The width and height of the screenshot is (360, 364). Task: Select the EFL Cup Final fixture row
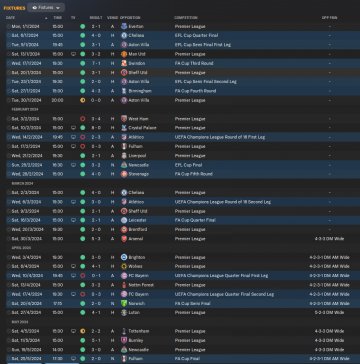(180, 165)
